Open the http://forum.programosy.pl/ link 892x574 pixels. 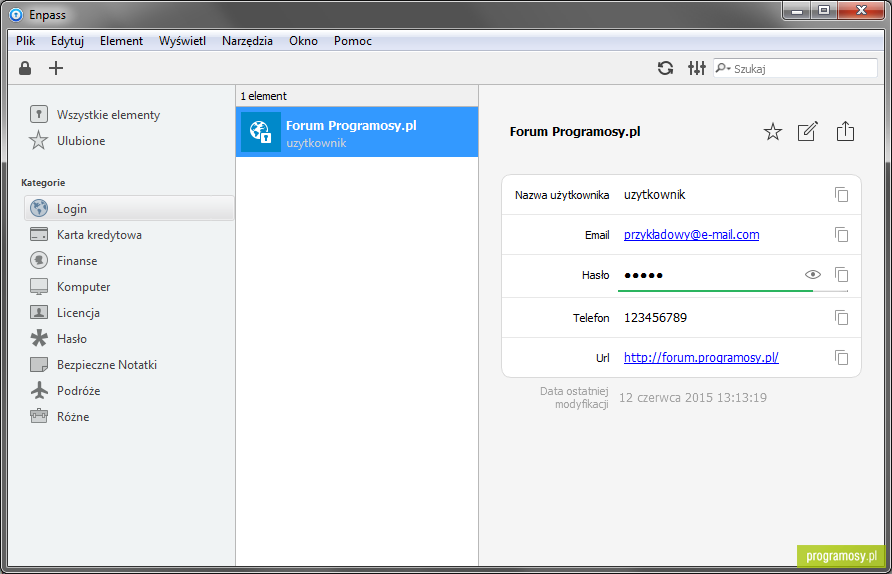pos(701,357)
